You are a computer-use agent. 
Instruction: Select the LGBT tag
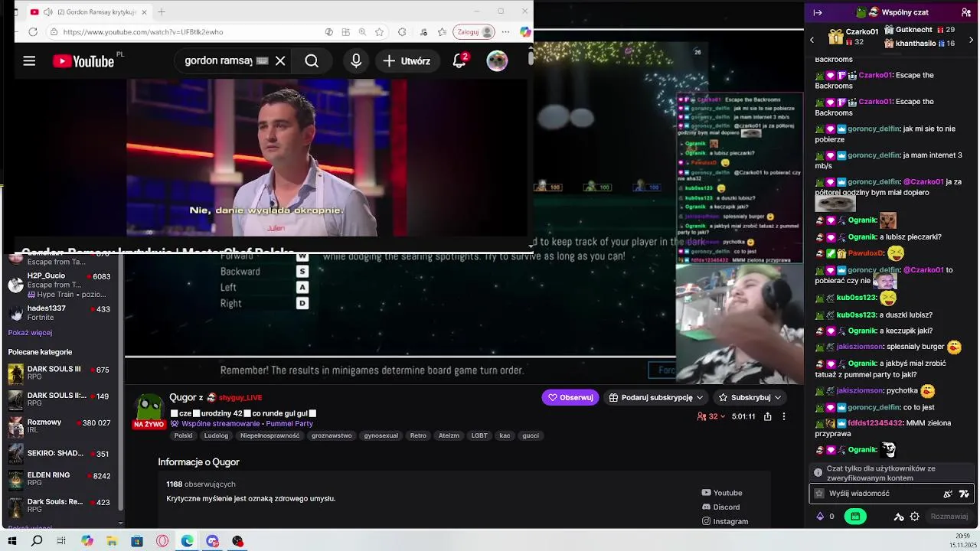coord(479,435)
